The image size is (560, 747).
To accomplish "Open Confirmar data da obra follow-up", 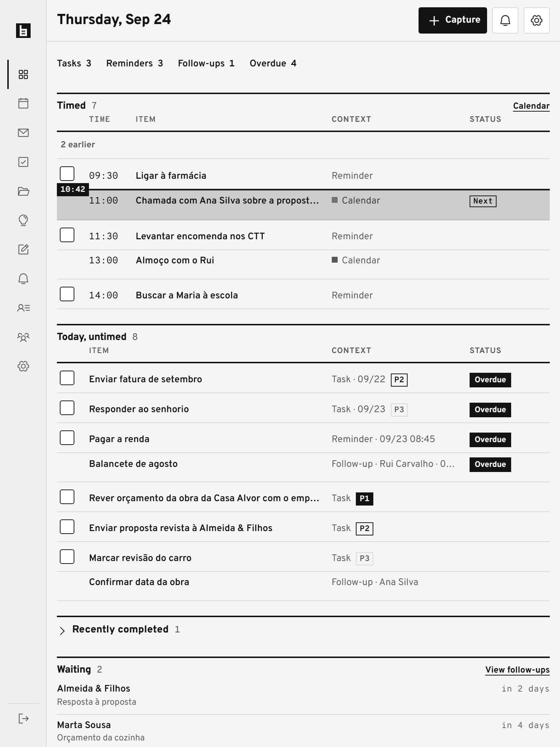I will (x=303, y=586).
